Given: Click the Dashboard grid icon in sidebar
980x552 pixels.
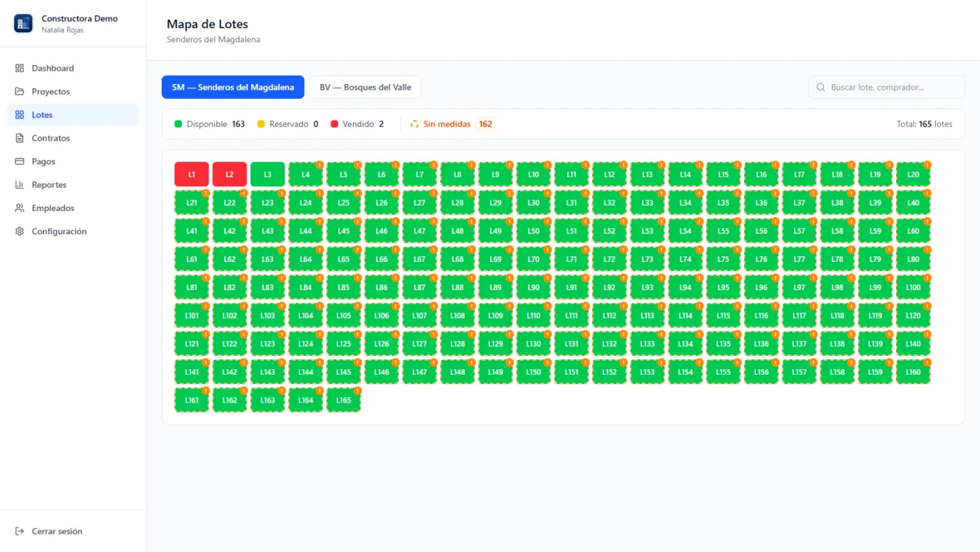Looking at the screenshot, I should click(20, 69).
